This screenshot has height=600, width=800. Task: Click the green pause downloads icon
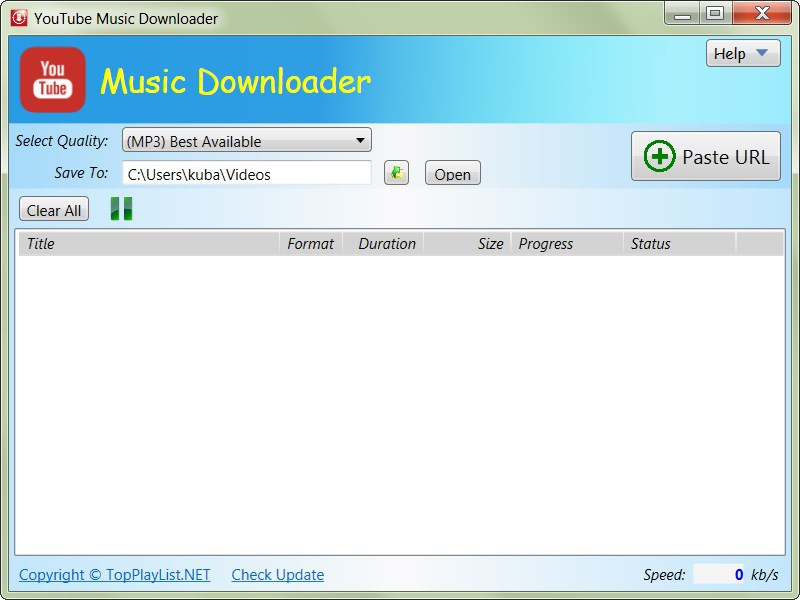121,209
